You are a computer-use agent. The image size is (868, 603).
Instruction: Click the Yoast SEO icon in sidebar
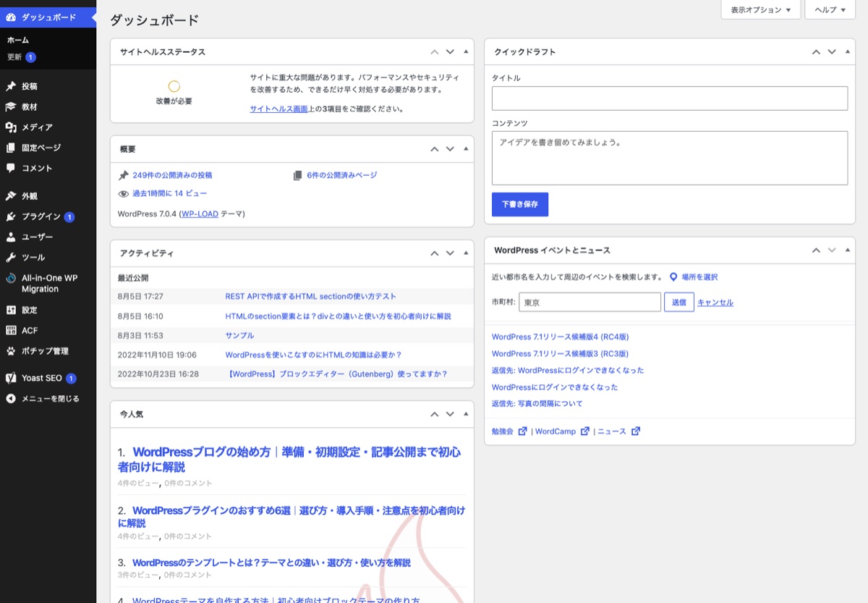click(11, 378)
